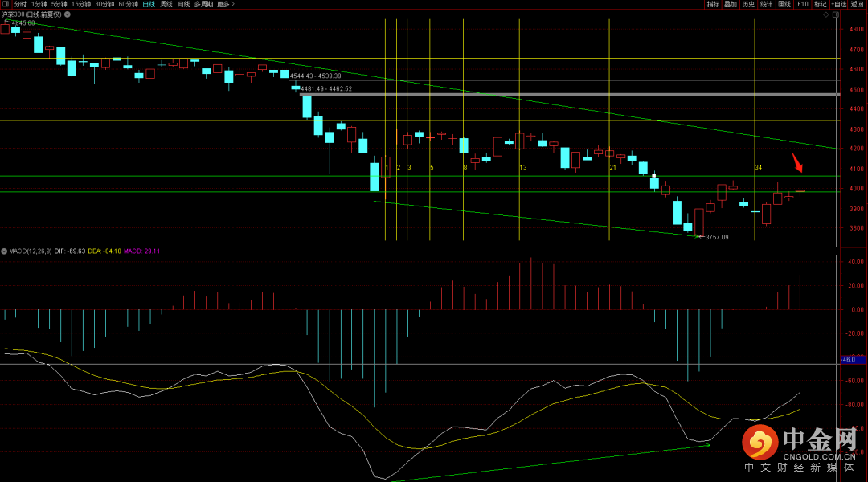Click the 40.00 MACD axis label

pos(855,262)
